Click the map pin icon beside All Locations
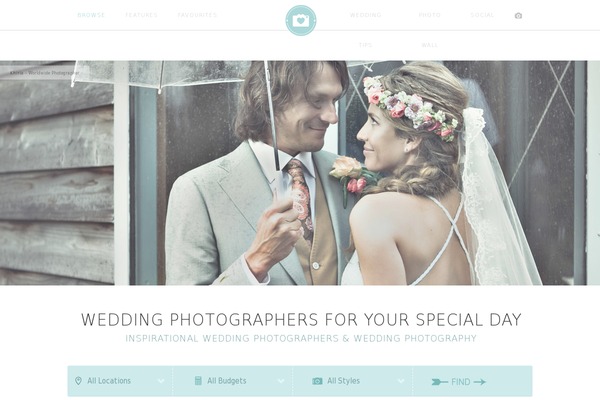 [x=78, y=381]
